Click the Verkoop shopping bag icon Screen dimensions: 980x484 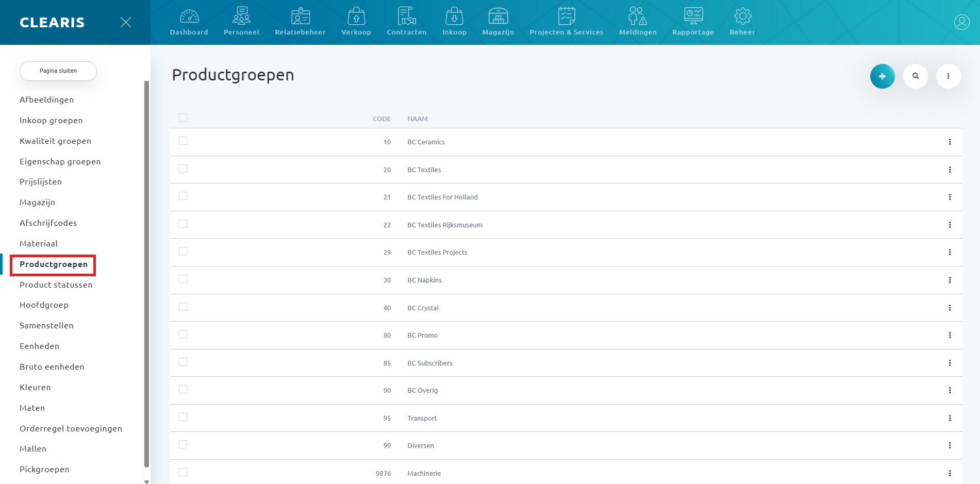(356, 16)
